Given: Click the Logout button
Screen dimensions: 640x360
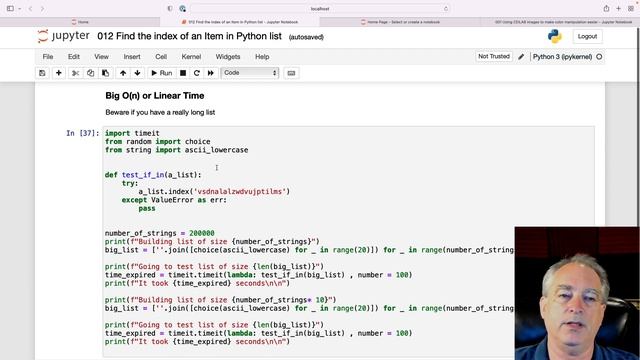Looking at the screenshot, I should (x=587, y=36).
